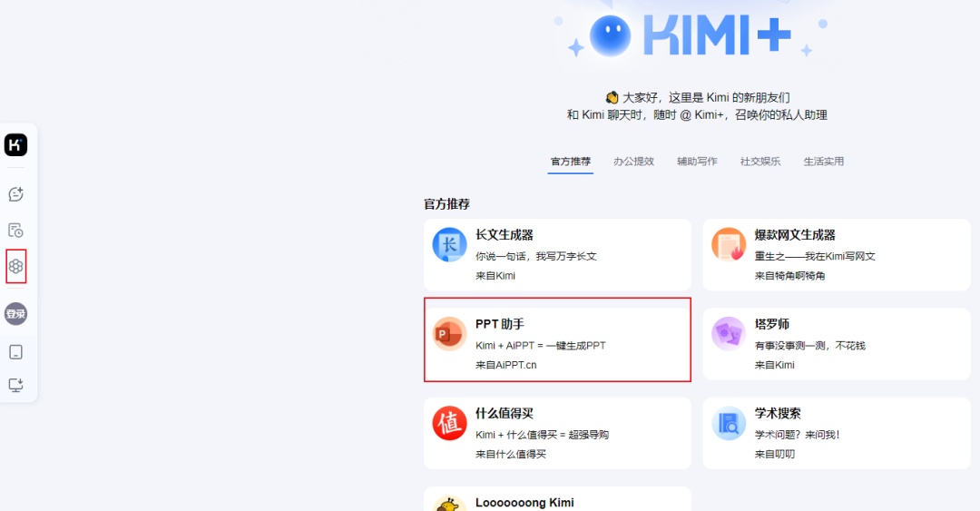Click the 什么值得买 red 值 icon
This screenshot has width=980, height=511.
point(449,424)
